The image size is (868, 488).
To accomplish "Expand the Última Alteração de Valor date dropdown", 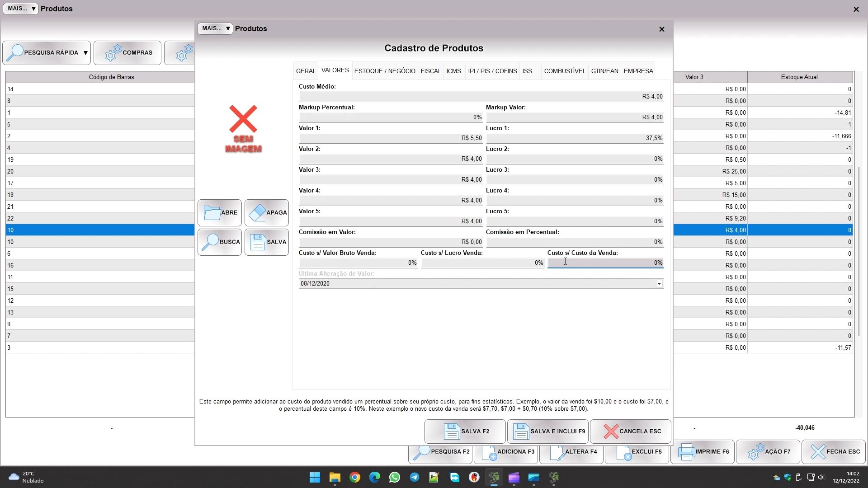I will point(659,284).
